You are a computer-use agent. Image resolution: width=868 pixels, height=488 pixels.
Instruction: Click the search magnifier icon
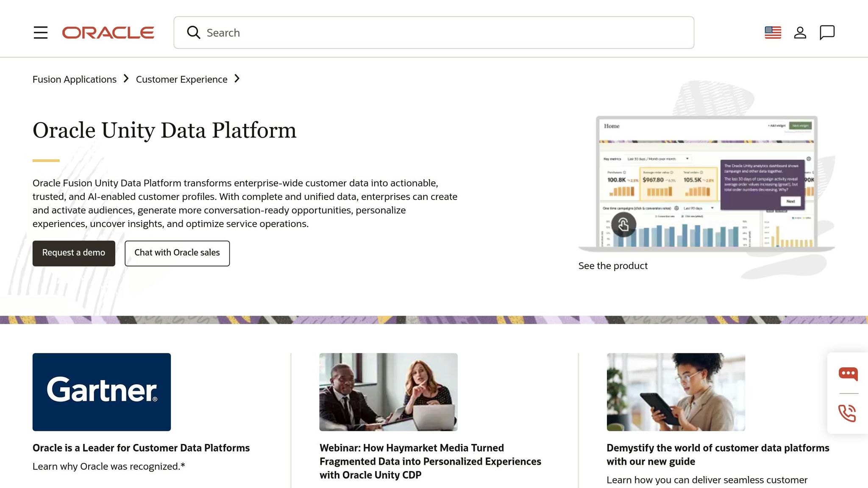click(x=194, y=33)
